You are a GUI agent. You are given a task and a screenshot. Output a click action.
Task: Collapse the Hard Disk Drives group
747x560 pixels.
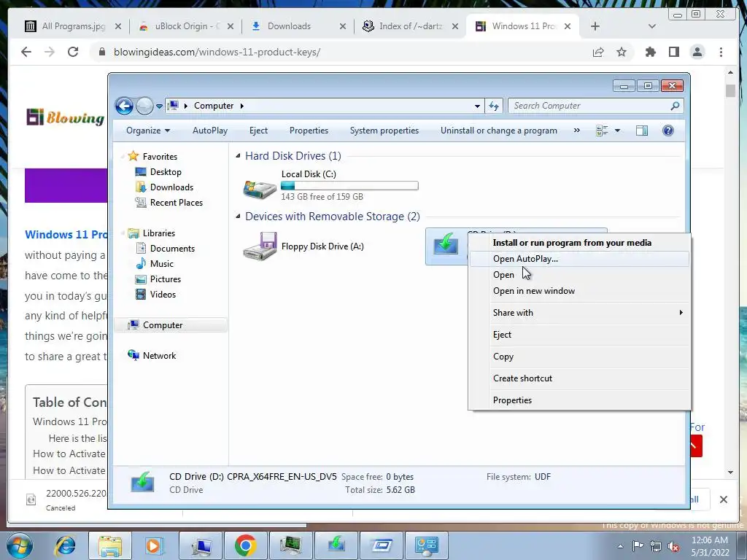click(x=238, y=156)
